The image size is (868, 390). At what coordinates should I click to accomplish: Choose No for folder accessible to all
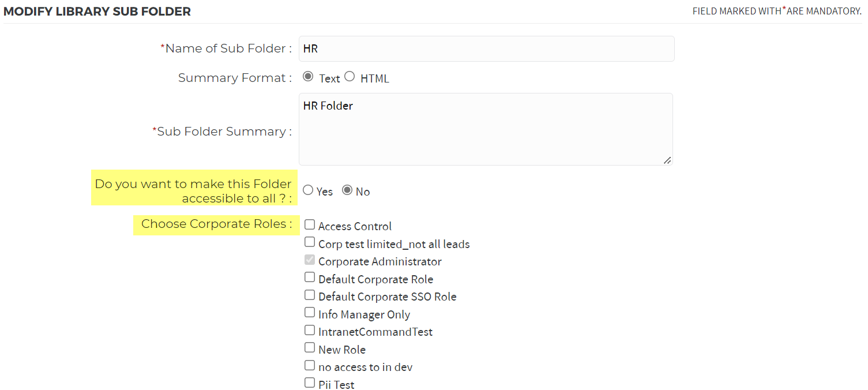coord(347,190)
